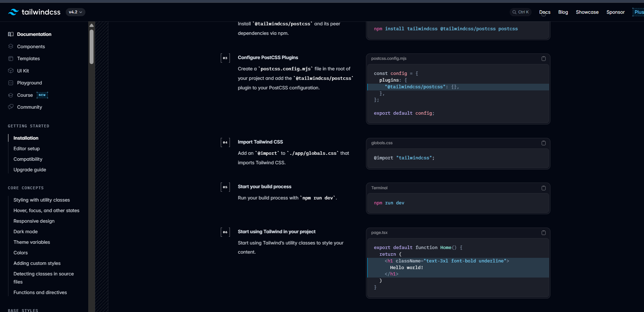Click the Configure PostCSS Plugins heading

coord(268,57)
